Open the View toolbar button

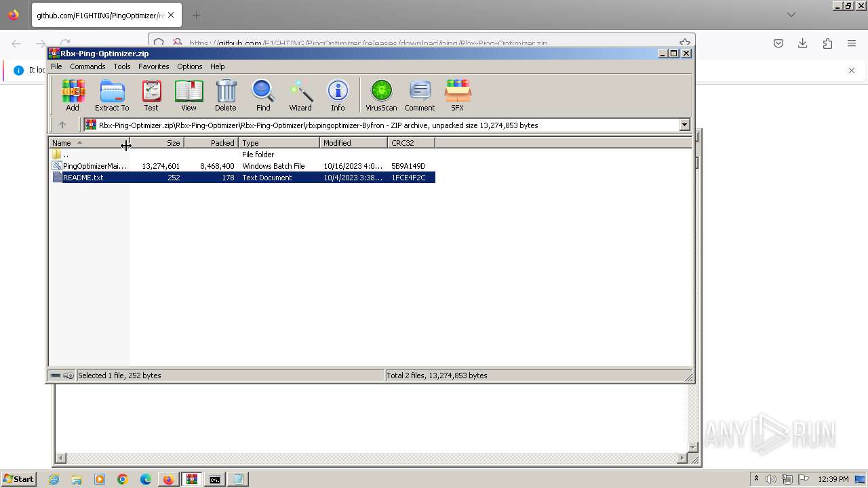189,95
